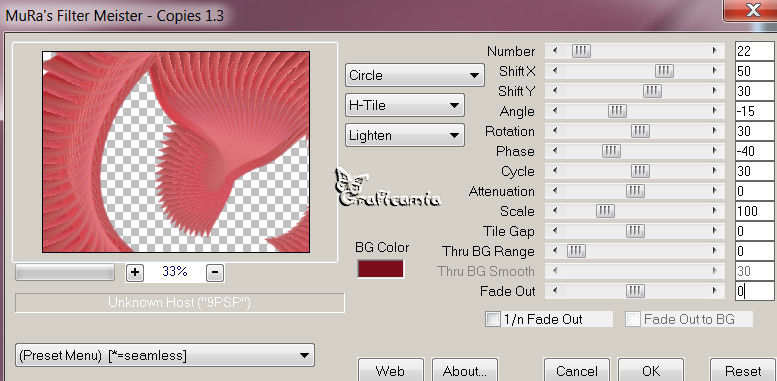The width and height of the screenshot is (777, 381).
Task: Open the Lighten blend dropdown
Action: pyautogui.click(x=404, y=135)
